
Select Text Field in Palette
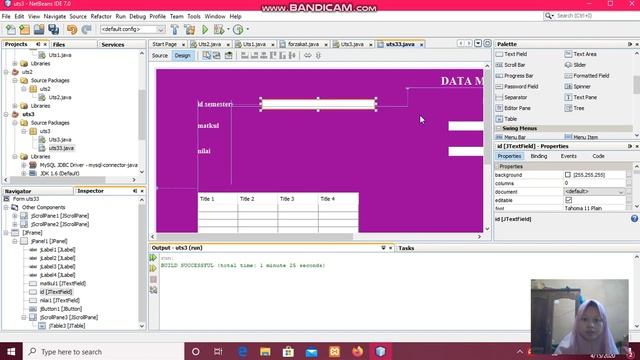[511, 54]
